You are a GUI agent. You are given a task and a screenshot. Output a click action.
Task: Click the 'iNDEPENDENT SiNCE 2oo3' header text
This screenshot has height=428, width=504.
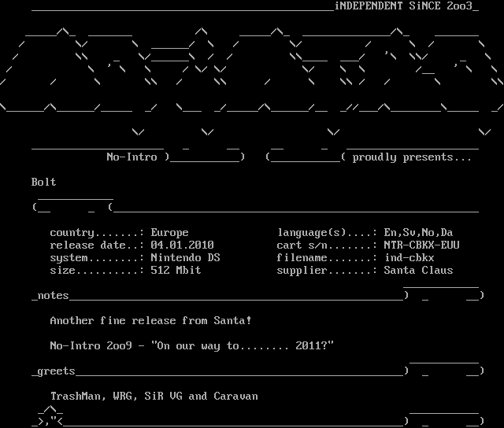tap(403, 6)
